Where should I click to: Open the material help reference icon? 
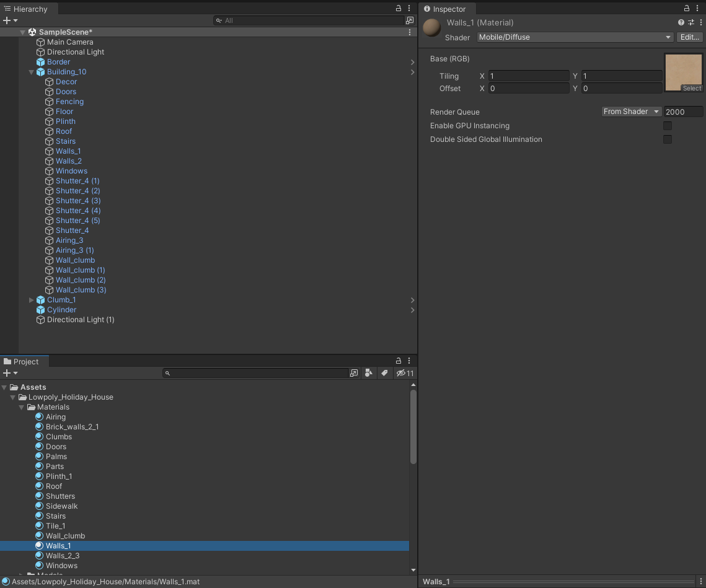click(681, 22)
